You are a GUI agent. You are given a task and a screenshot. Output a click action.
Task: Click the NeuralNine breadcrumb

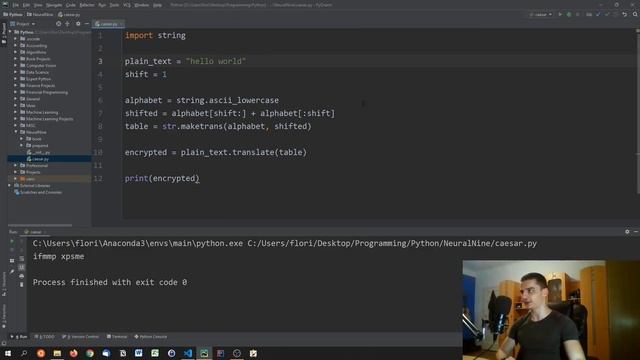(40, 14)
